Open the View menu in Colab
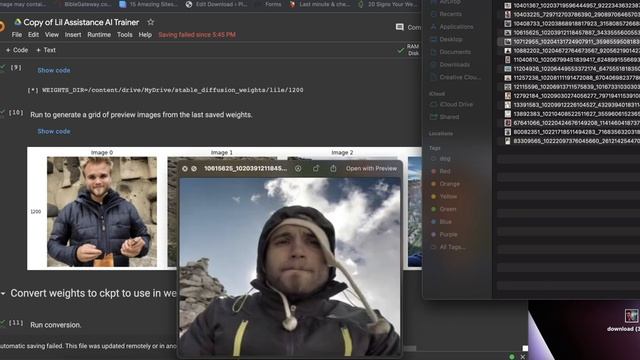640x360 pixels. pos(51,35)
